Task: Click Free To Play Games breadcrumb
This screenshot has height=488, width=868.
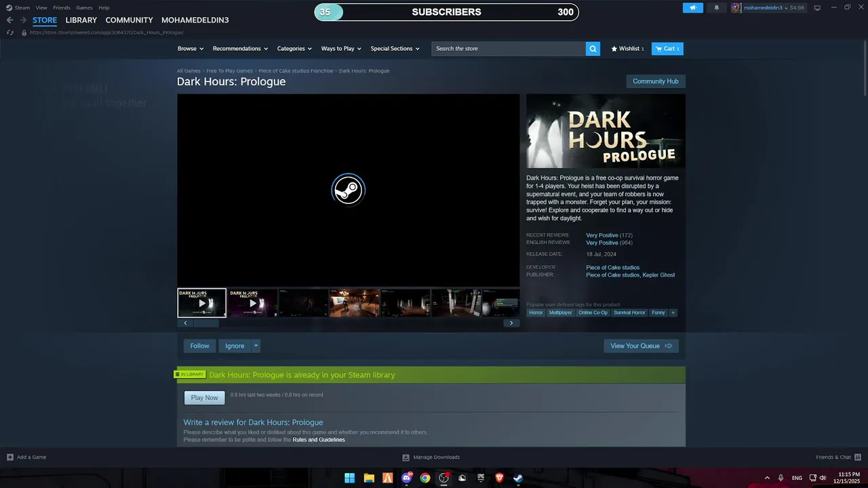Action: coord(229,70)
